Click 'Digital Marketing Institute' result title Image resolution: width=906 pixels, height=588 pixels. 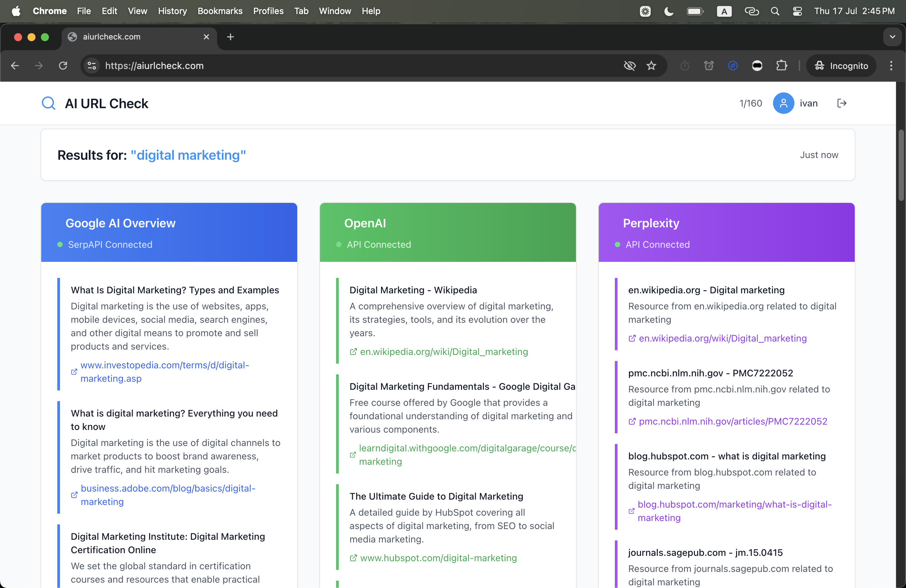click(x=168, y=543)
